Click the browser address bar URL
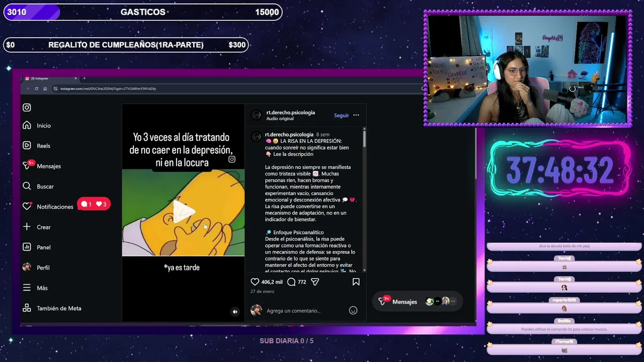The width and height of the screenshot is (644, 362). pos(108,88)
